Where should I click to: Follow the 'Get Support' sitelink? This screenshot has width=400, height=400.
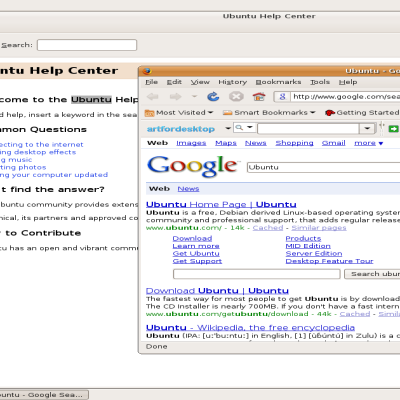(197, 261)
